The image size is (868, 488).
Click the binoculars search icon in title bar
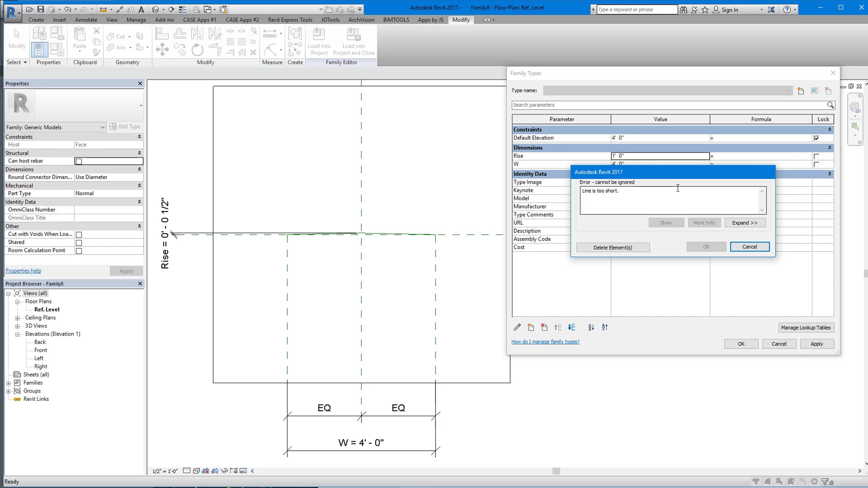pyautogui.click(x=684, y=10)
